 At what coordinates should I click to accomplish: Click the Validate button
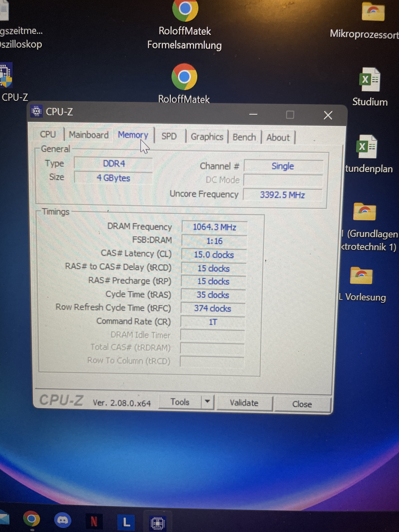coord(244,403)
